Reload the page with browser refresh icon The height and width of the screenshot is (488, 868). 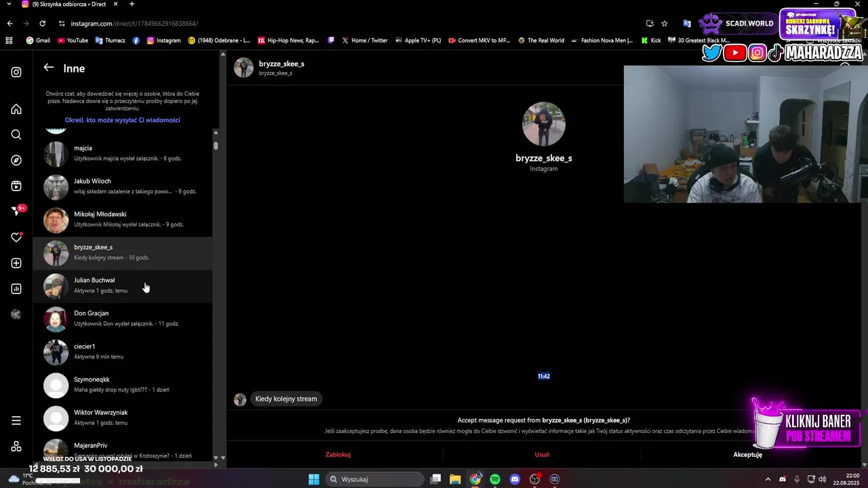42,23
